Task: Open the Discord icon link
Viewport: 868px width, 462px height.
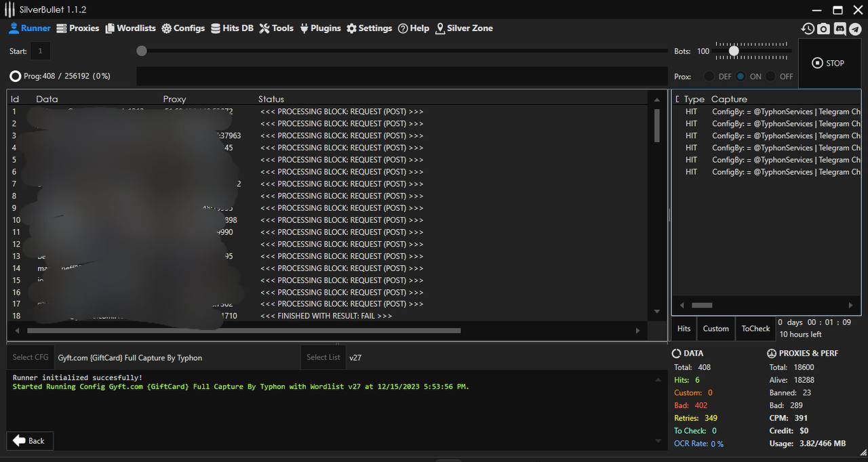Action: pos(840,28)
